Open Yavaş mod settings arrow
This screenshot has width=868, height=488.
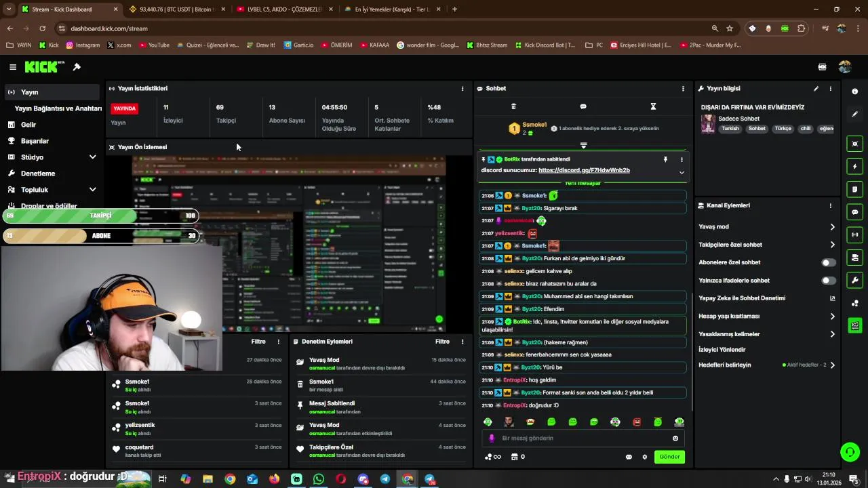[832, 227]
